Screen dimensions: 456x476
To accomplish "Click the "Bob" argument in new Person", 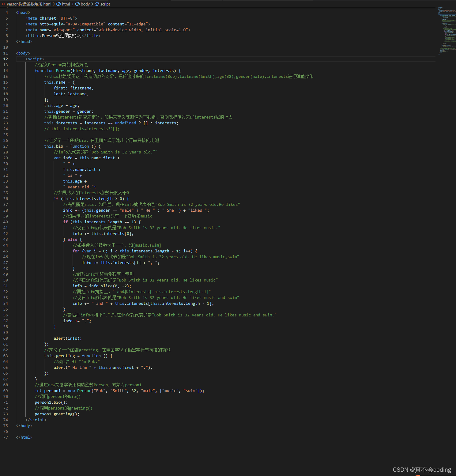I will pyautogui.click(x=100, y=391).
